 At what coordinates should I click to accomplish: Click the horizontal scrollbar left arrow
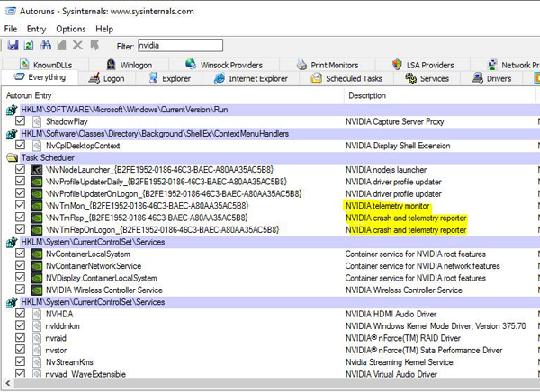[8, 383]
